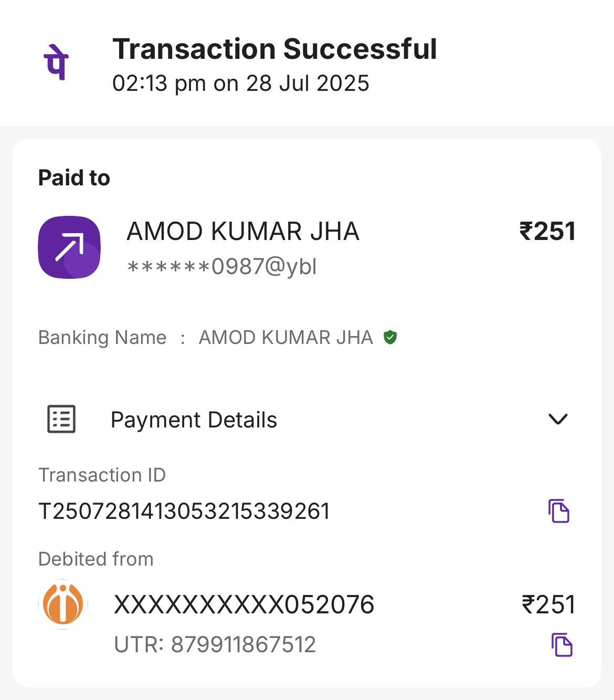This screenshot has height=700, width=614.
Task: Copy the Transaction ID
Action: point(559,511)
